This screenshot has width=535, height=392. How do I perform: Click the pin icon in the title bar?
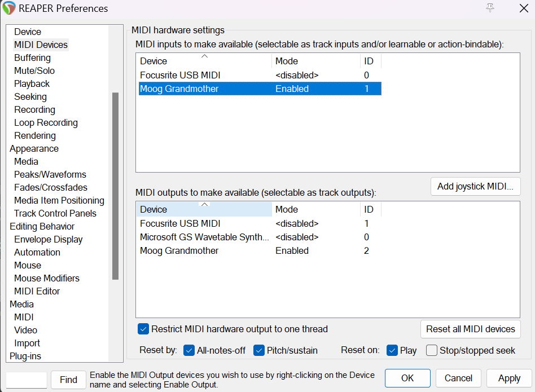(x=490, y=8)
